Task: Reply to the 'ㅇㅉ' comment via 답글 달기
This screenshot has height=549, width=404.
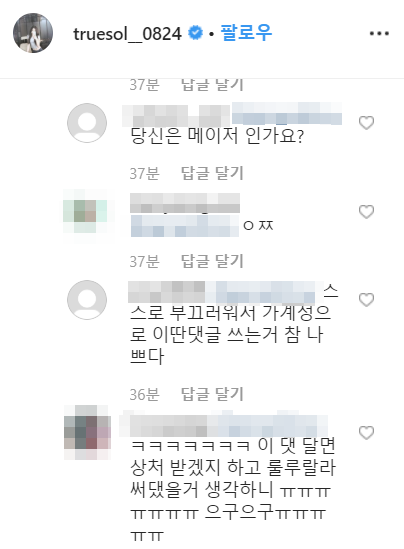Action: 212,261
